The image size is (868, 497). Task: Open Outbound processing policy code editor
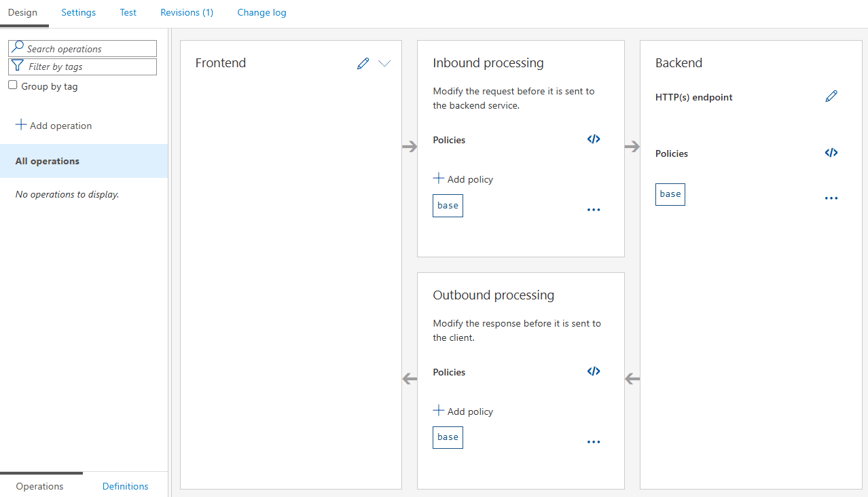594,371
